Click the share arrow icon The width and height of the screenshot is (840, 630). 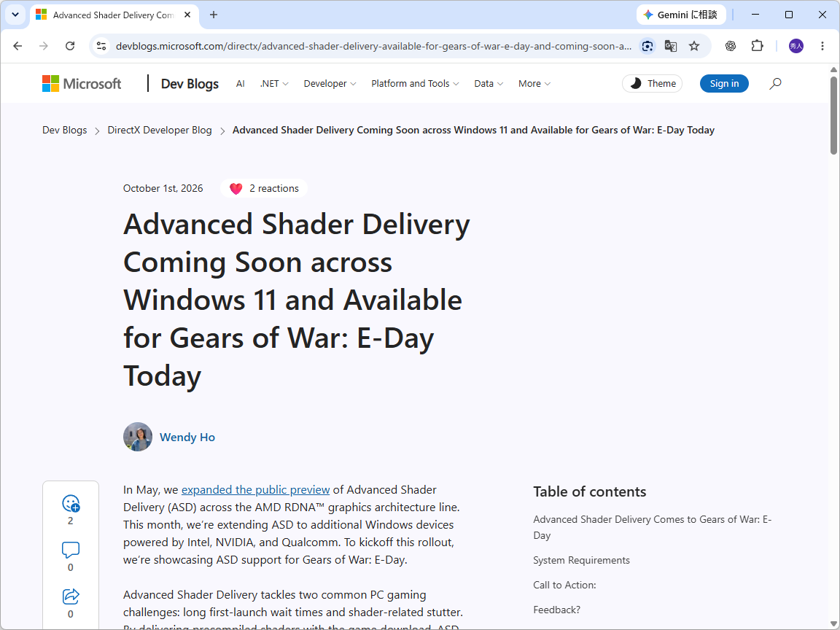pyautogui.click(x=71, y=596)
